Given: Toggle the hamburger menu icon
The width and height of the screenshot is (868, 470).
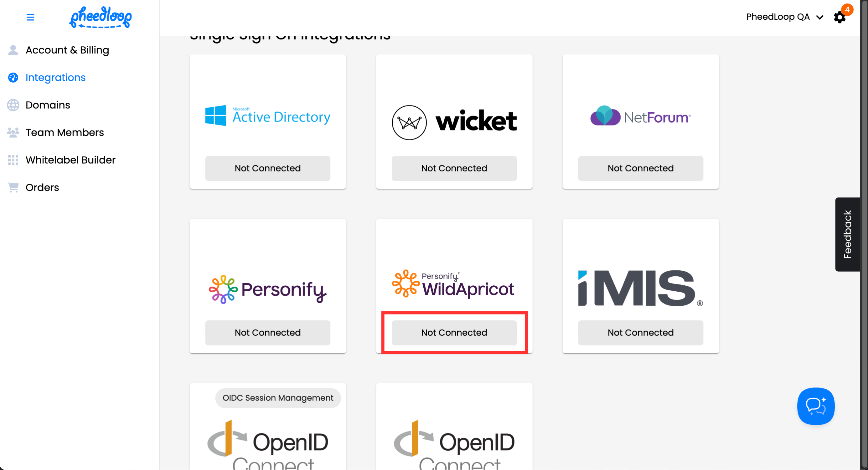Looking at the screenshot, I should [x=30, y=17].
